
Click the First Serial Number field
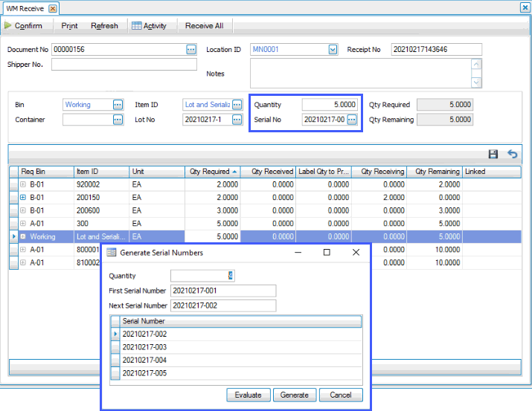click(222, 291)
